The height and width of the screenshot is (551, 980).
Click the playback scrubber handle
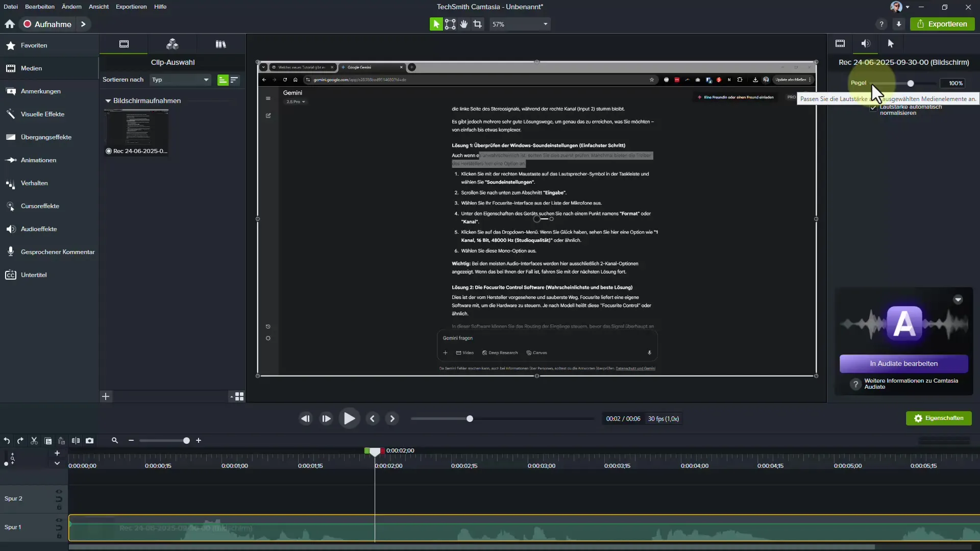pos(470,419)
